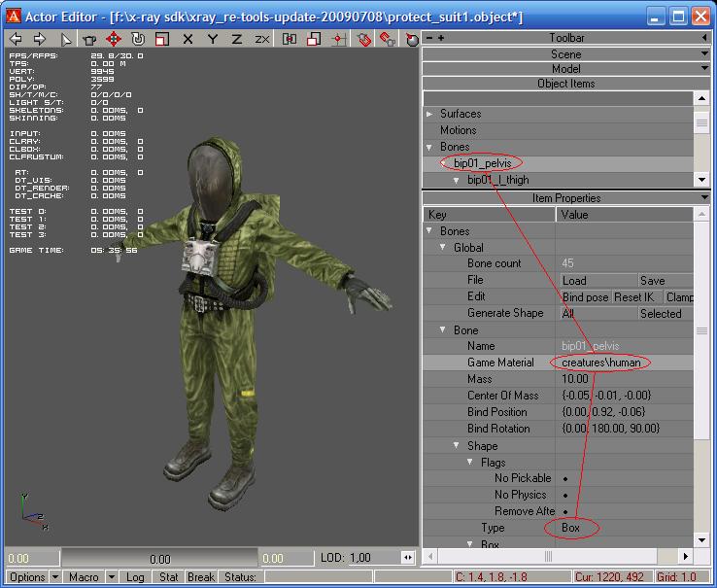Click the LOD value stepper
This screenshot has width=717, height=588.
tap(408, 559)
